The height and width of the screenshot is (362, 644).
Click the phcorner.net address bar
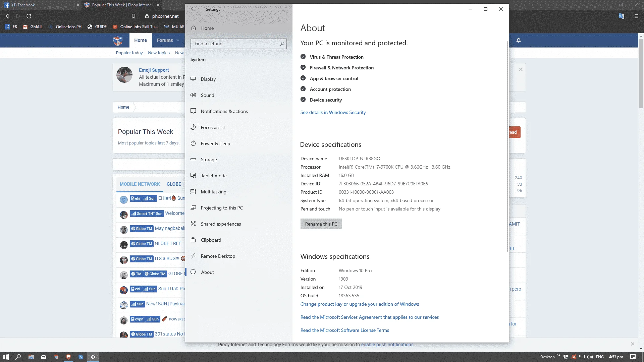165,16
